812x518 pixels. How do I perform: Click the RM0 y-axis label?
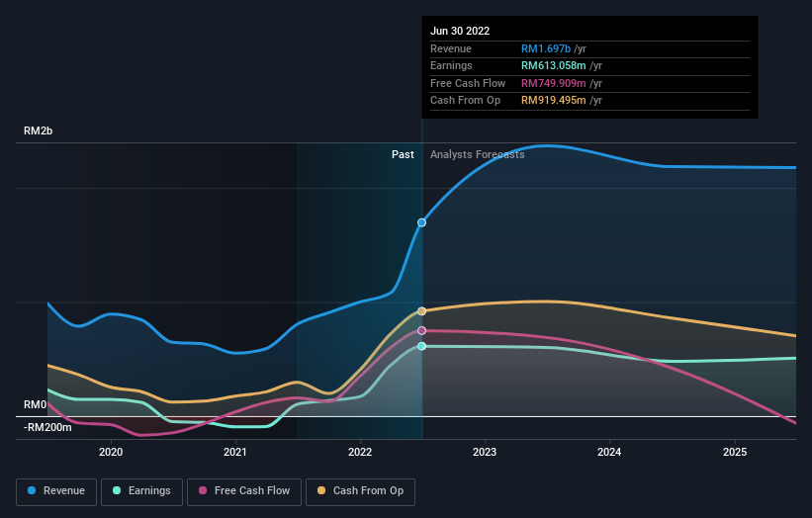click(x=36, y=404)
